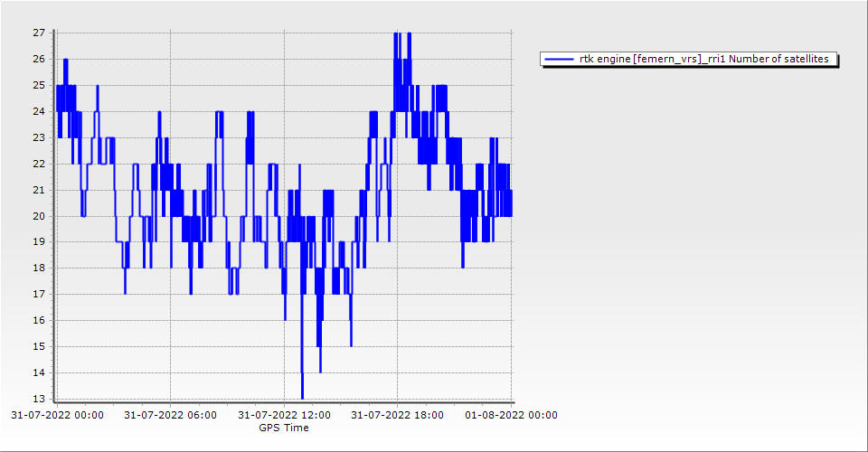The width and height of the screenshot is (868, 452).
Task: Select the 01-08-2022 00:00 time label
Action: tap(511, 415)
